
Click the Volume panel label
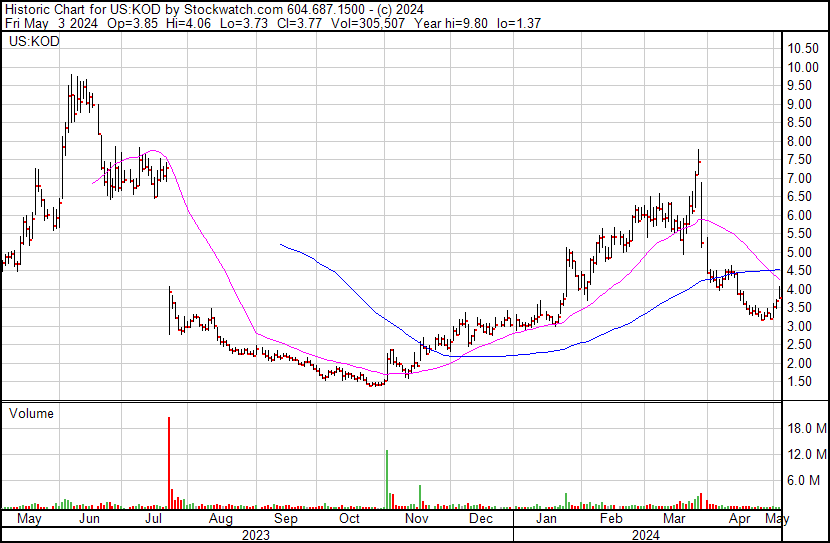31,413
